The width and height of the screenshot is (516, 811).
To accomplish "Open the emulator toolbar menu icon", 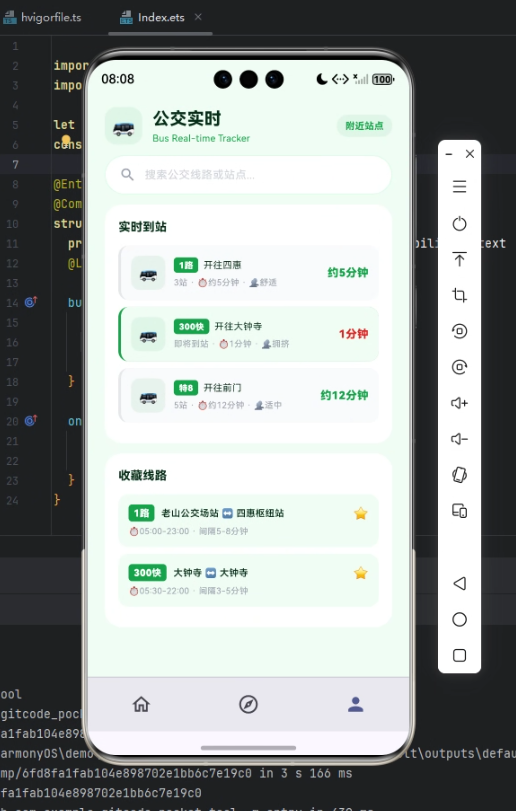I will click(459, 186).
